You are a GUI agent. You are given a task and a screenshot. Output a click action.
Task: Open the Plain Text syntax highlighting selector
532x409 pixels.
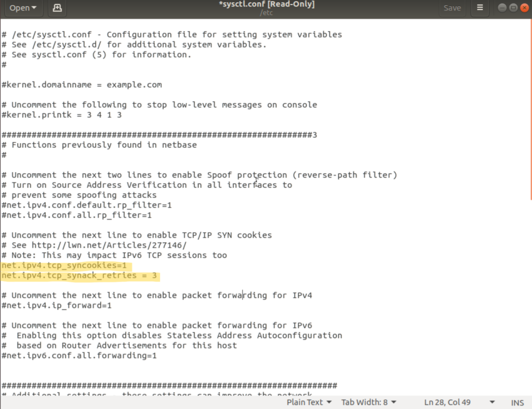tap(309, 402)
